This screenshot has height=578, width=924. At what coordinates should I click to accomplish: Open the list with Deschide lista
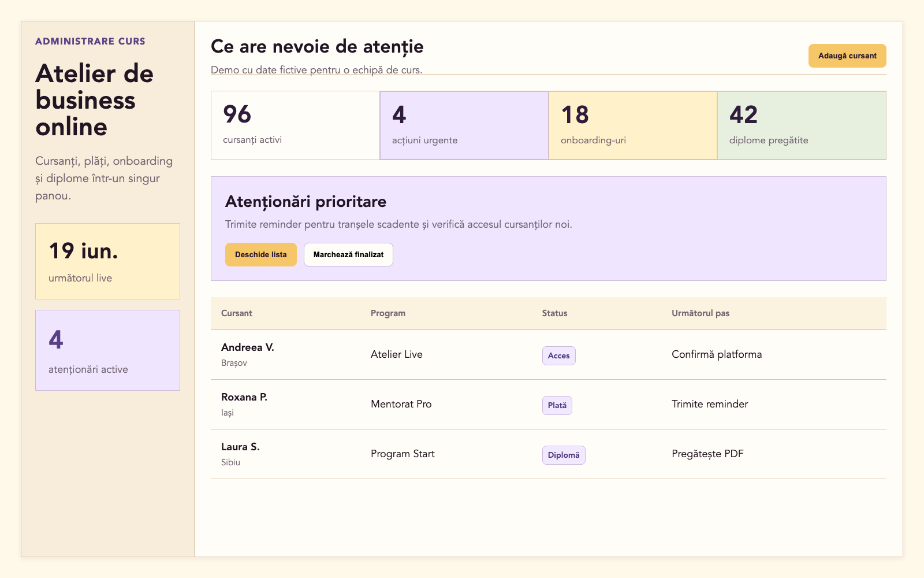tap(261, 254)
